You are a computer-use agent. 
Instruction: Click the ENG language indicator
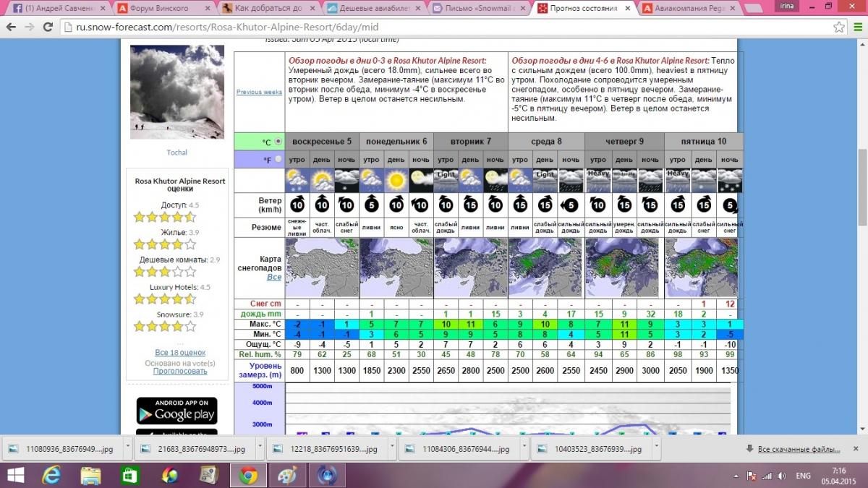tap(803, 476)
